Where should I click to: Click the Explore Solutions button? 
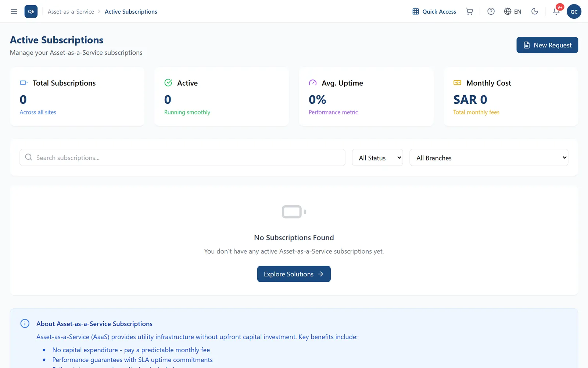(294, 274)
